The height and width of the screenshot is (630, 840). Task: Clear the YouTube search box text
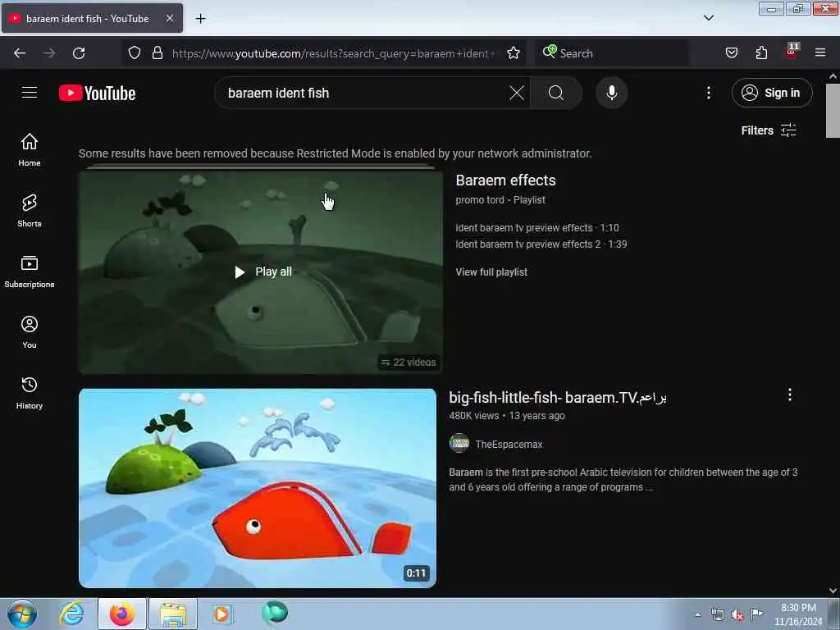[517, 94]
